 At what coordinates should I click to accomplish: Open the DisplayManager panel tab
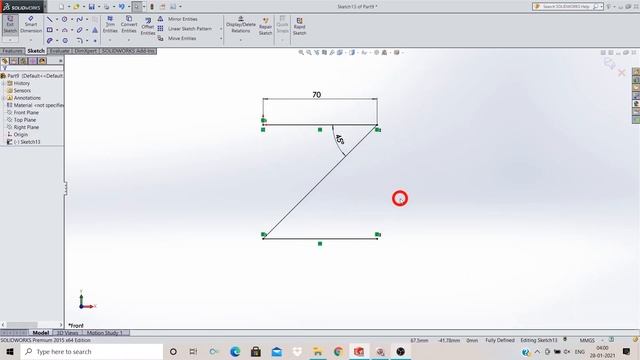(42, 61)
